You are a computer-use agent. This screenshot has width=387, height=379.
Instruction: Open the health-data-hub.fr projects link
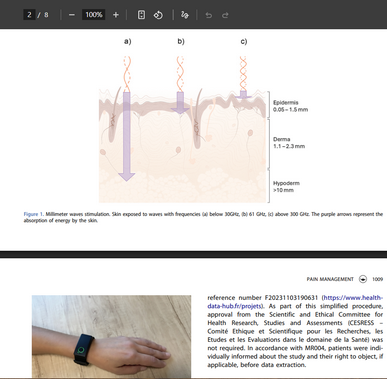tap(295, 302)
